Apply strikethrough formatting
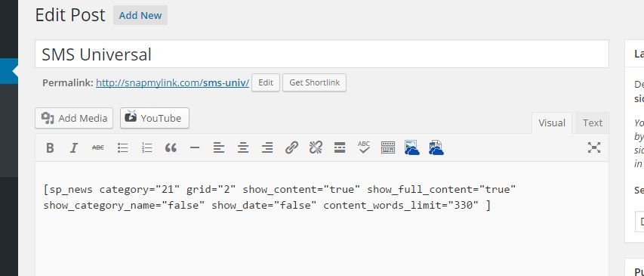The height and width of the screenshot is (276, 644). (x=97, y=147)
